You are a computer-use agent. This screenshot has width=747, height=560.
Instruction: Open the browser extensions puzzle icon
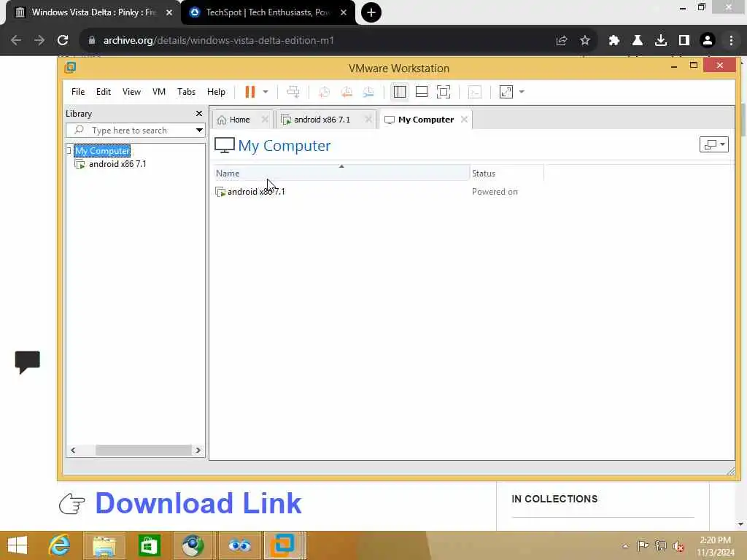point(614,41)
